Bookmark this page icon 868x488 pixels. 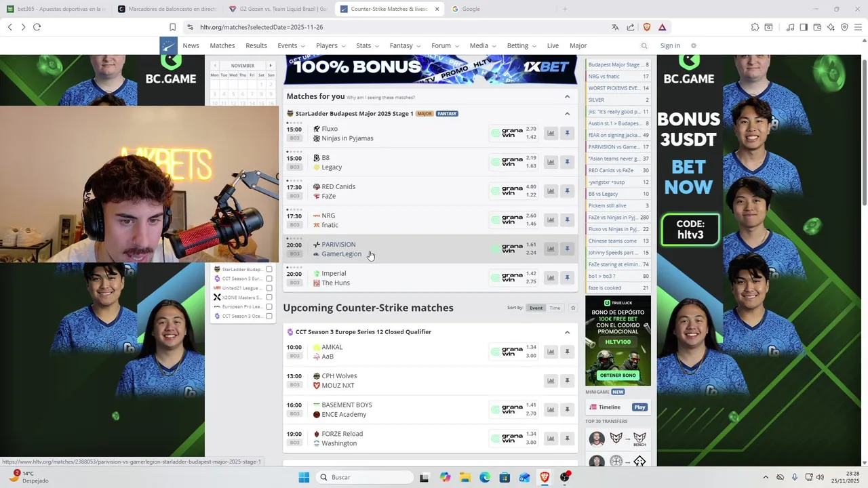[x=172, y=27]
